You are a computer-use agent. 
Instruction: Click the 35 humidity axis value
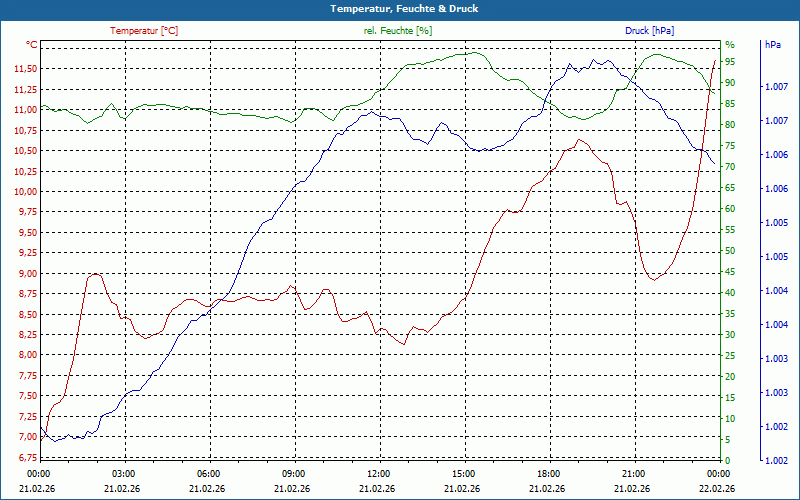[x=731, y=314]
